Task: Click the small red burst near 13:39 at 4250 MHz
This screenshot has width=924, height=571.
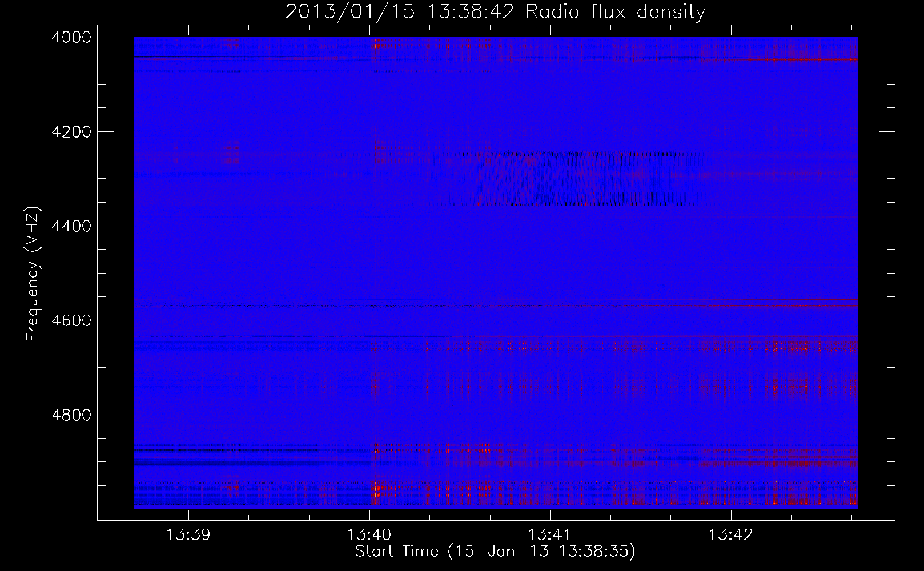Action: [x=231, y=152]
